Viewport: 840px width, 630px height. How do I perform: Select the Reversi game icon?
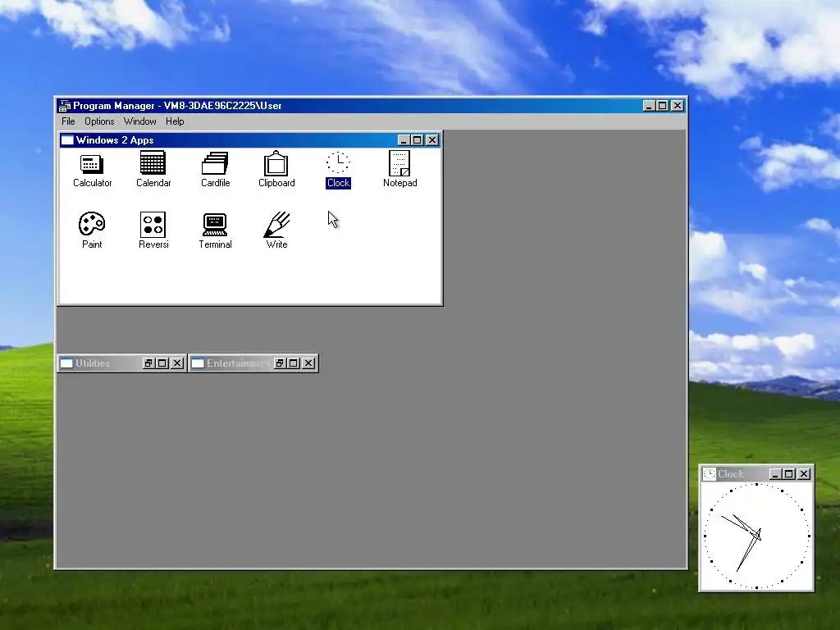click(x=153, y=225)
